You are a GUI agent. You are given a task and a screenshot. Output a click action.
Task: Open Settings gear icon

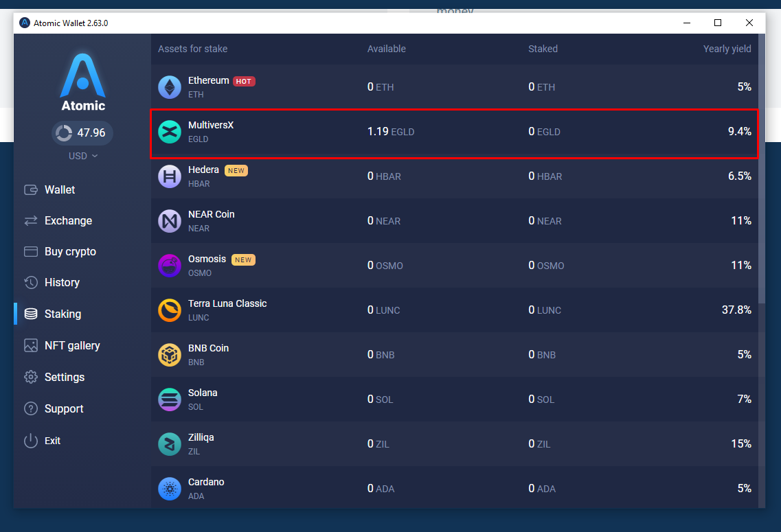[31, 377]
